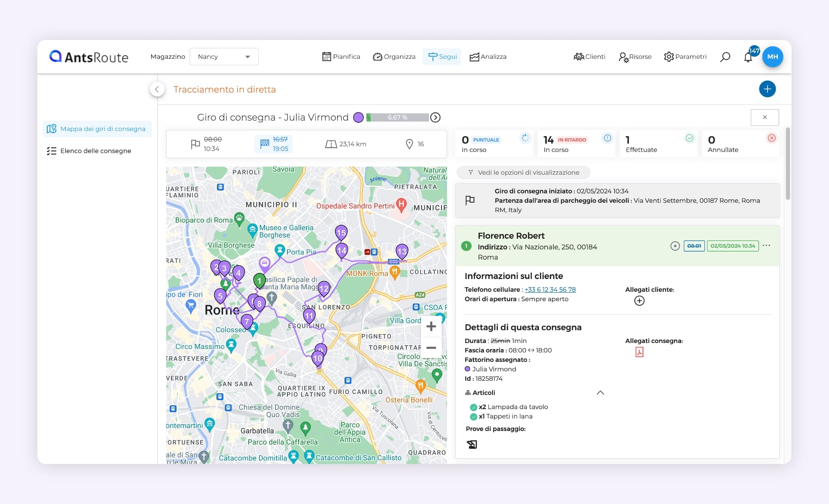
Task: Call phone link +33 6 12 34 56 78
Action: 550,289
